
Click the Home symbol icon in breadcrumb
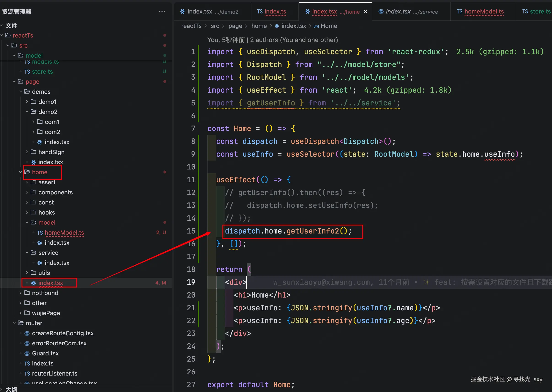pos(316,26)
